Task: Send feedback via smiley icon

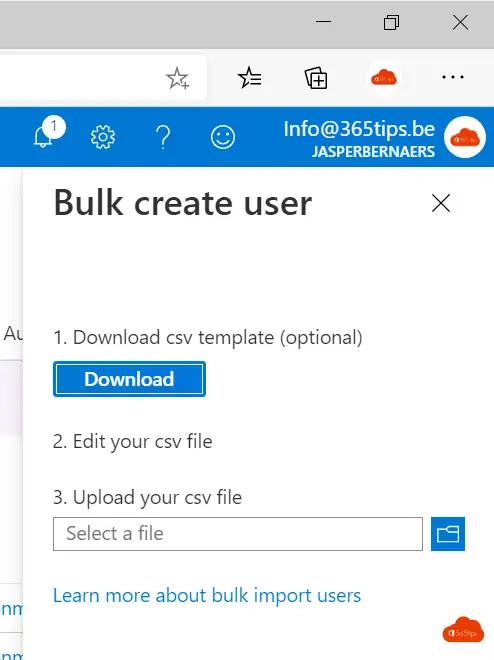Action: (x=223, y=137)
